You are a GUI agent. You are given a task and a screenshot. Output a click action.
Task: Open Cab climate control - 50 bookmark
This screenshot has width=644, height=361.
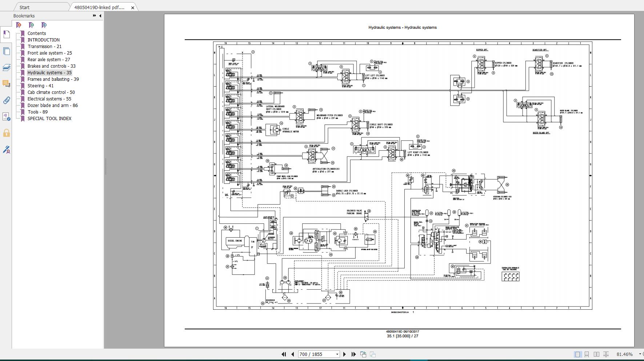(51, 92)
